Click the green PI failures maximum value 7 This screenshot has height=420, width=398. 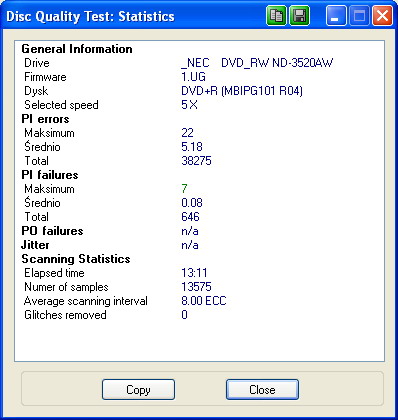click(184, 189)
